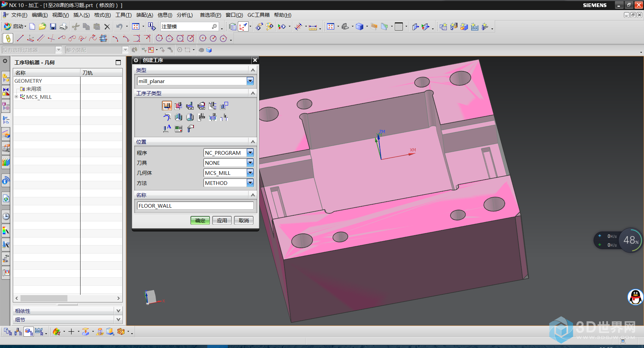Click the Save floppy disk icon
This screenshot has height=348, width=644.
coord(53,26)
